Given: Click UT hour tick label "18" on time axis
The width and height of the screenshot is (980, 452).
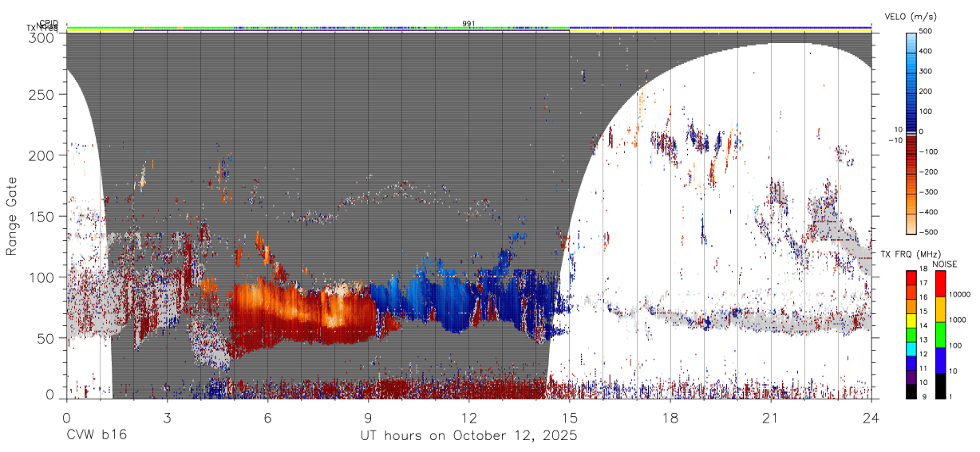Looking at the screenshot, I should tap(670, 417).
